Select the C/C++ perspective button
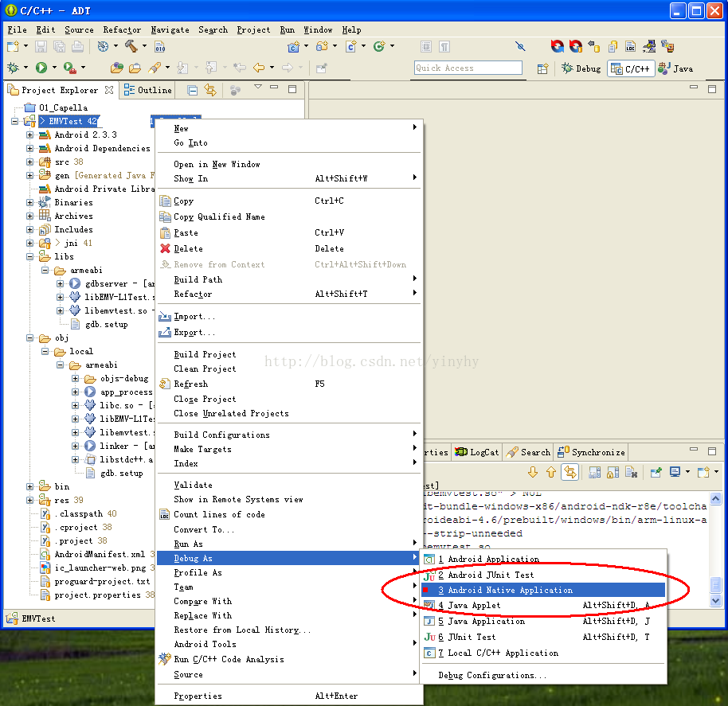The width and height of the screenshot is (728, 706). point(631,68)
